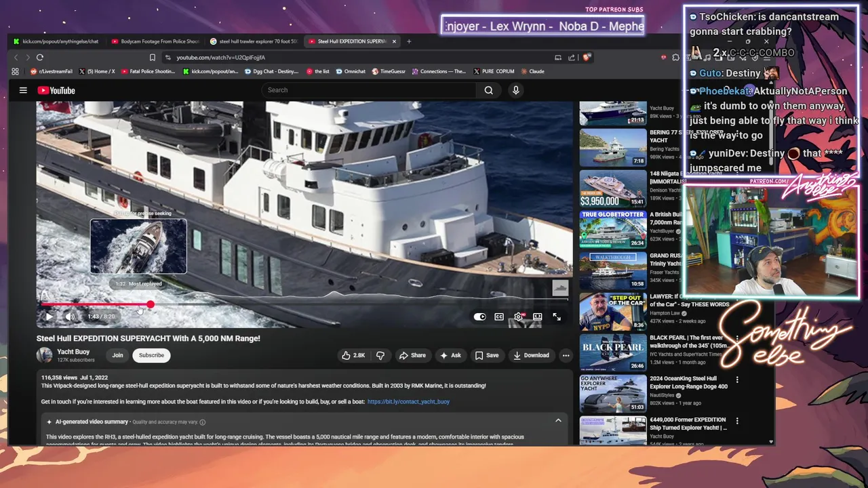Open the Ask AI button
The height and width of the screenshot is (488, 868).
pyautogui.click(x=450, y=355)
